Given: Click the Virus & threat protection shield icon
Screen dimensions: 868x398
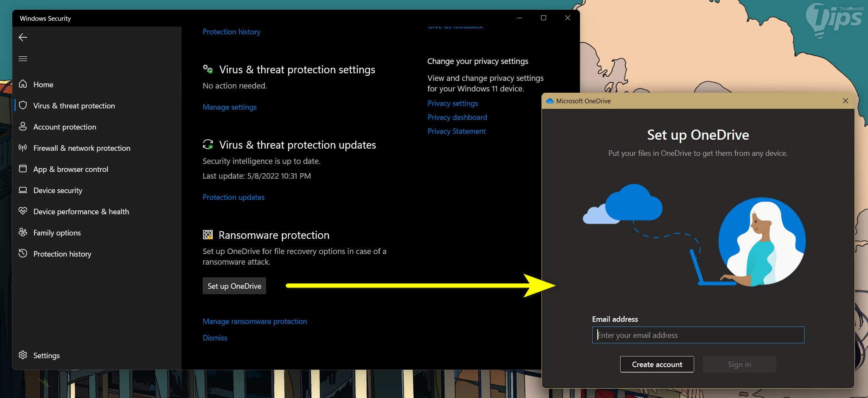Looking at the screenshot, I should click(x=23, y=105).
